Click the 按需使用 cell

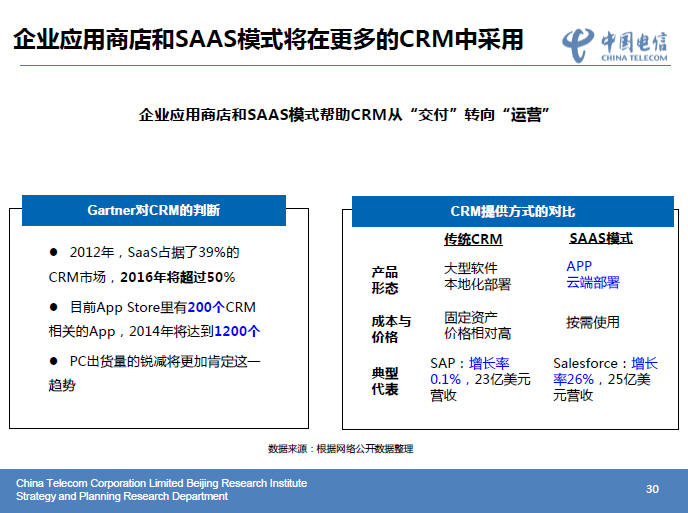pos(593,322)
